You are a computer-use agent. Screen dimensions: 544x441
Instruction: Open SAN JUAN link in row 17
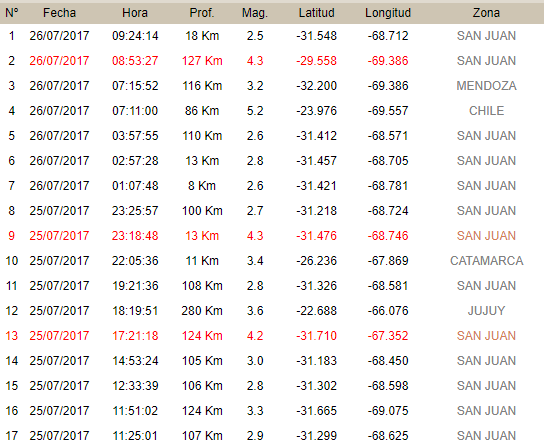486,435
